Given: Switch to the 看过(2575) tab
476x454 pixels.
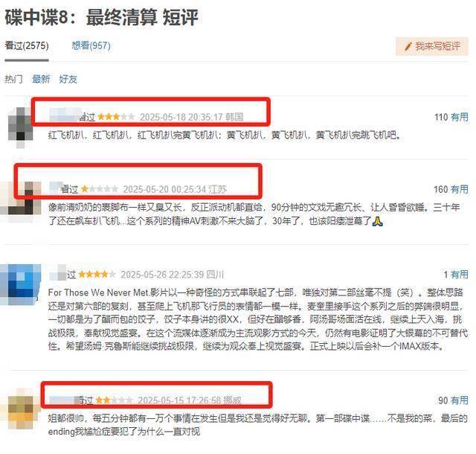Looking at the screenshot, I should [27, 45].
